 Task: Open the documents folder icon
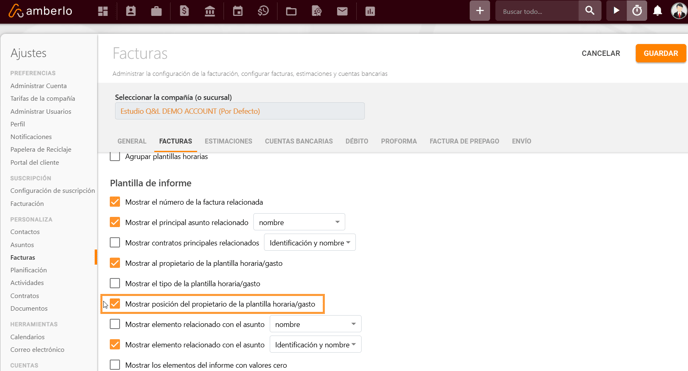click(x=291, y=11)
